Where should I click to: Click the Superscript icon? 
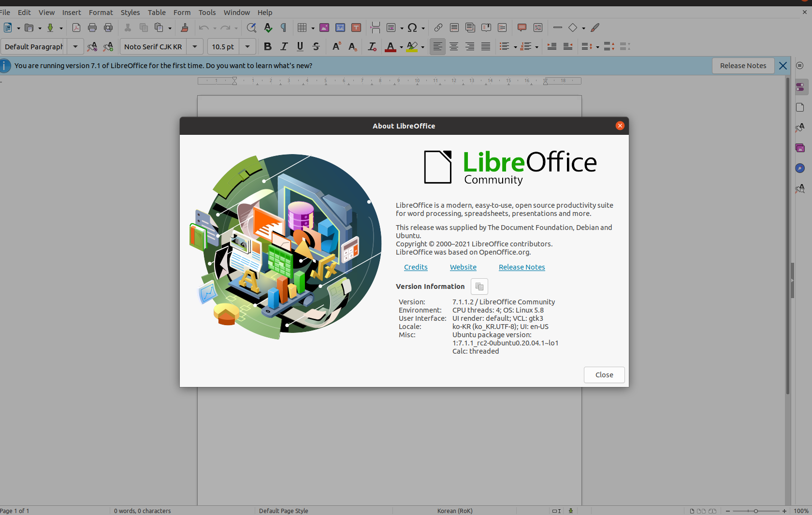click(336, 46)
